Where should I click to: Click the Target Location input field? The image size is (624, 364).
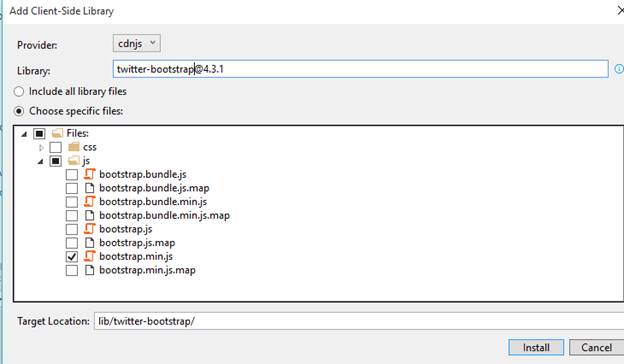[359, 321]
